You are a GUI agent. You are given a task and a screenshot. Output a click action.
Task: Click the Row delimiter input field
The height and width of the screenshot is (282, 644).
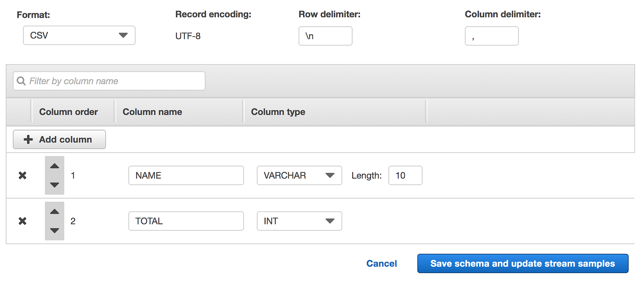[x=325, y=36]
